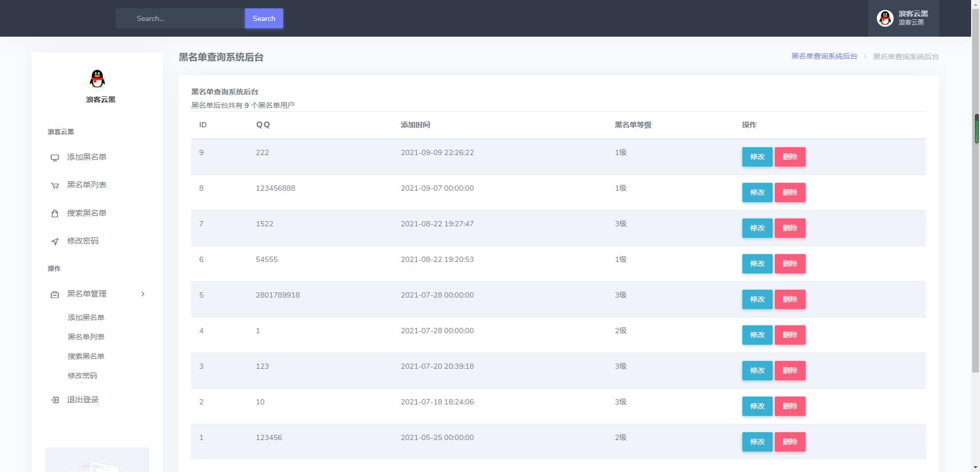This screenshot has width=980, height=472.
Task: Delete the row with QQ 2801789918
Action: click(x=789, y=299)
